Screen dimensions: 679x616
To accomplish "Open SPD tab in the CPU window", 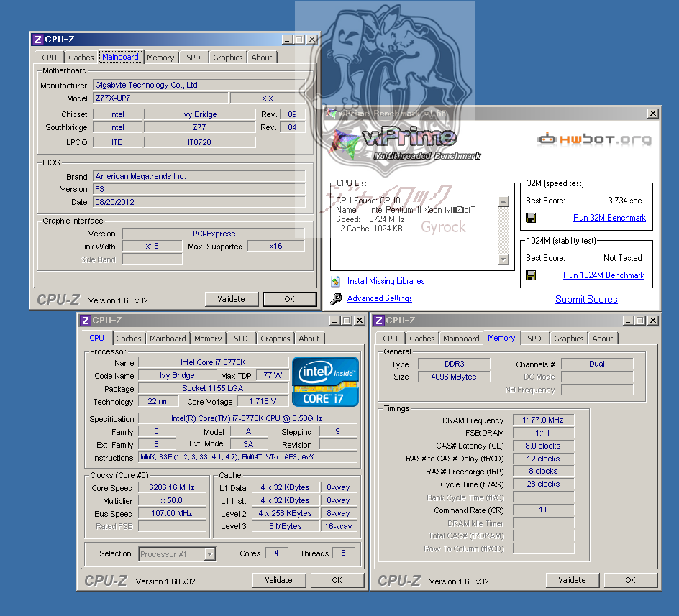I will pyautogui.click(x=241, y=339).
